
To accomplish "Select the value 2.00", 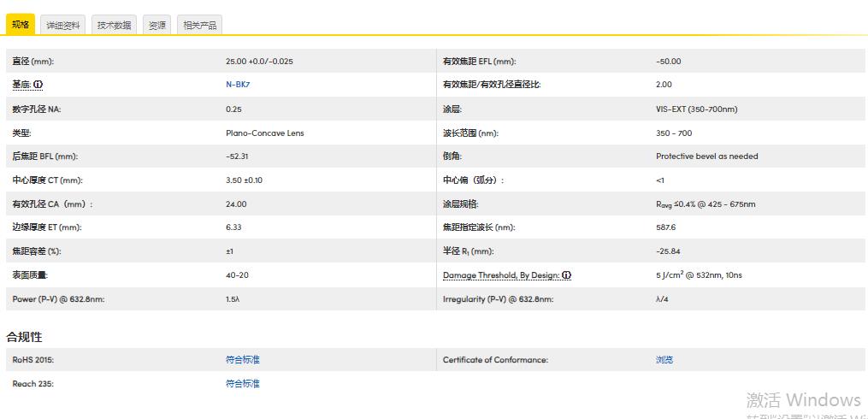I will pyautogui.click(x=664, y=85).
